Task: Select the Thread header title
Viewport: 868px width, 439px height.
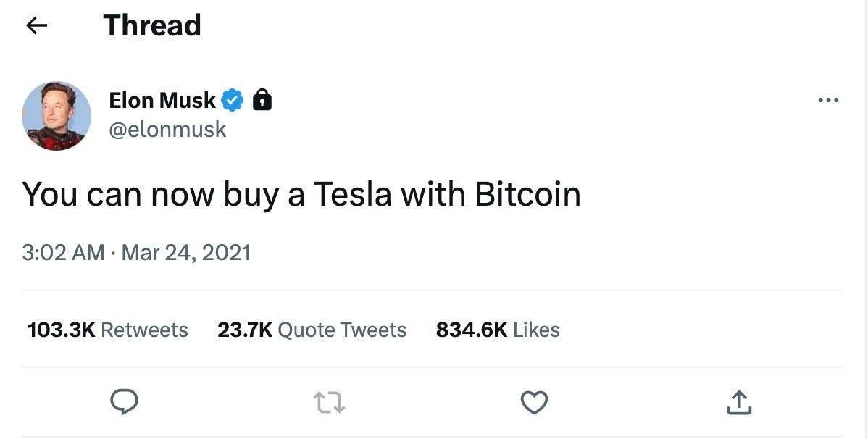Action: pos(151,25)
